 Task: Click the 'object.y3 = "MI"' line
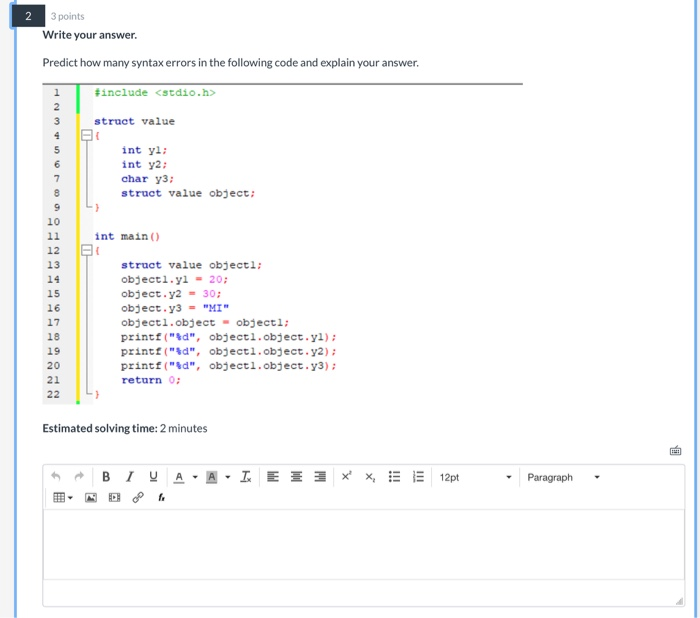point(175,308)
